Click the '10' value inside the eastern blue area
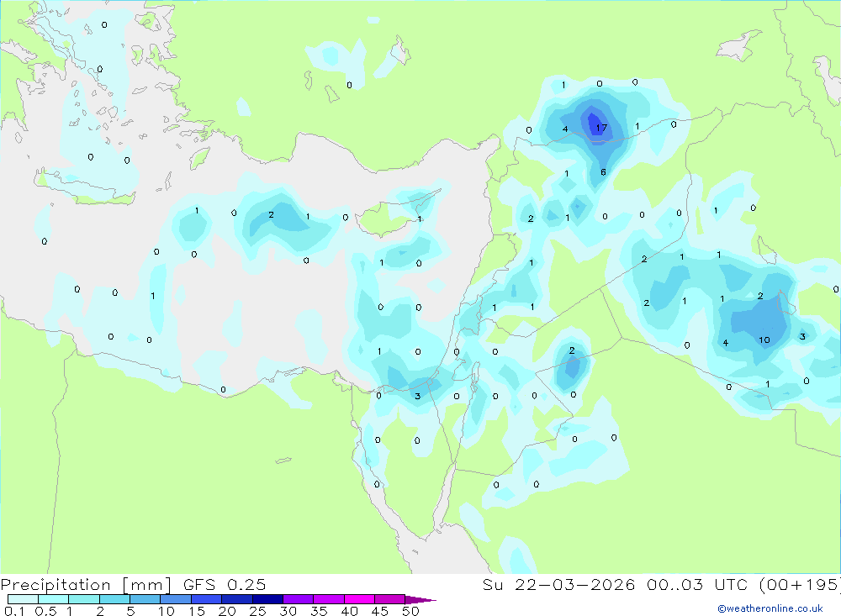Image resolution: width=841 pixels, height=616 pixels. 764,340
